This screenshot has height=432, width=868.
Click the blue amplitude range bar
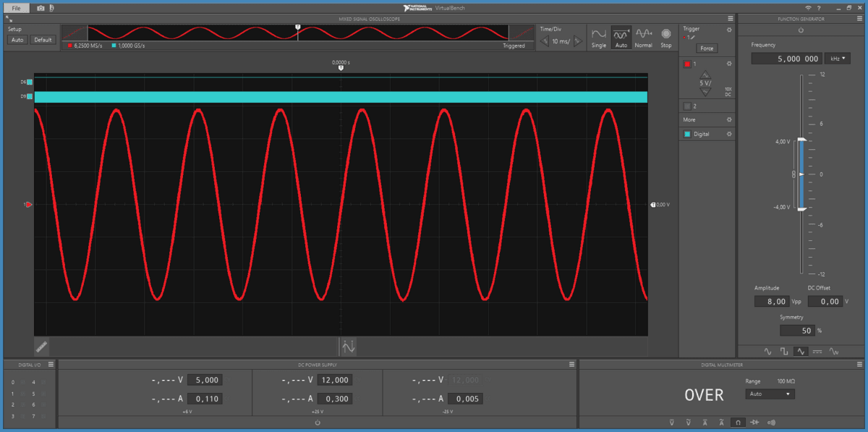(801, 174)
